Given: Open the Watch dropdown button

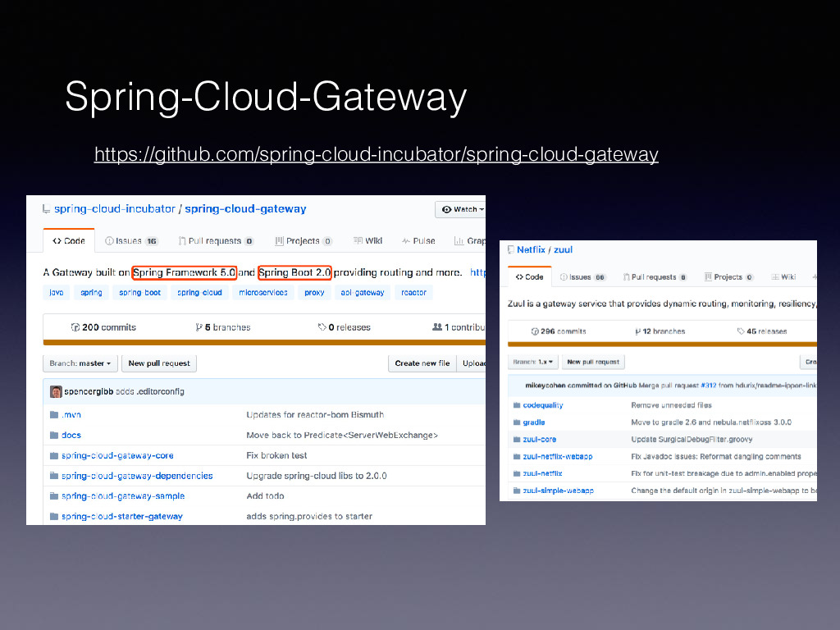Looking at the screenshot, I should [x=461, y=209].
